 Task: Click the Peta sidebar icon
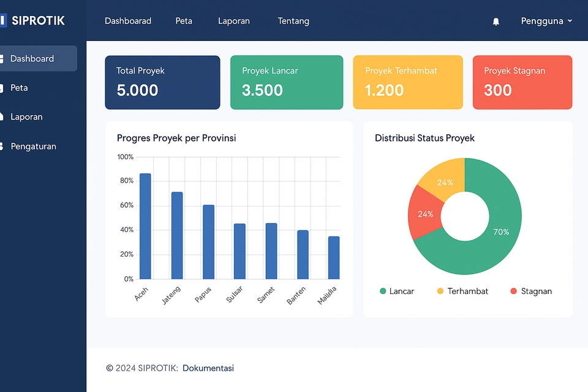[x=2, y=88]
